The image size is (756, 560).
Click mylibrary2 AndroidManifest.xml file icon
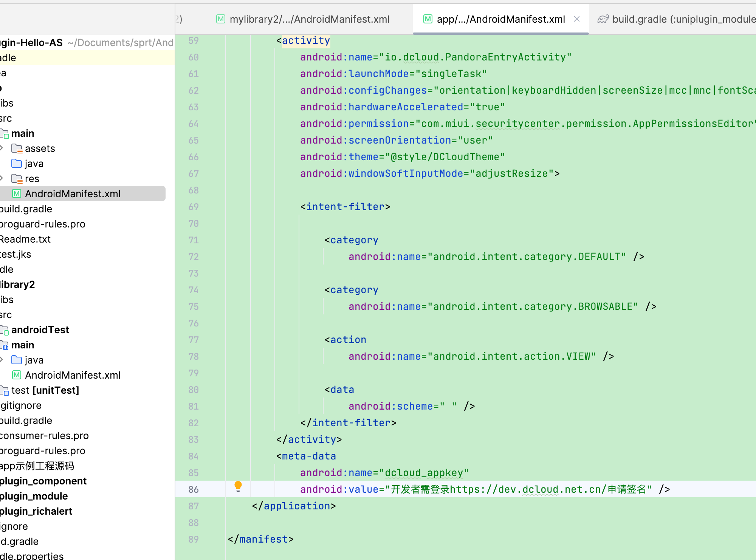click(17, 375)
